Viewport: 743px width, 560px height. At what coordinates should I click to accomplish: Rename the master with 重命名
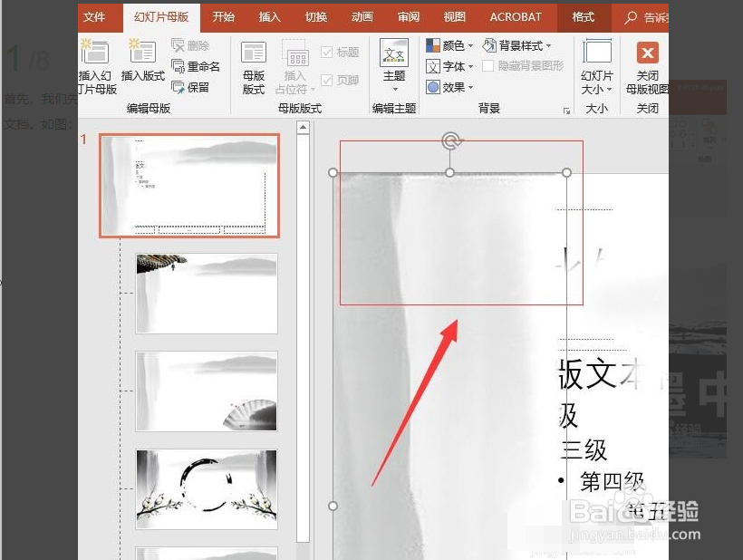[196, 66]
